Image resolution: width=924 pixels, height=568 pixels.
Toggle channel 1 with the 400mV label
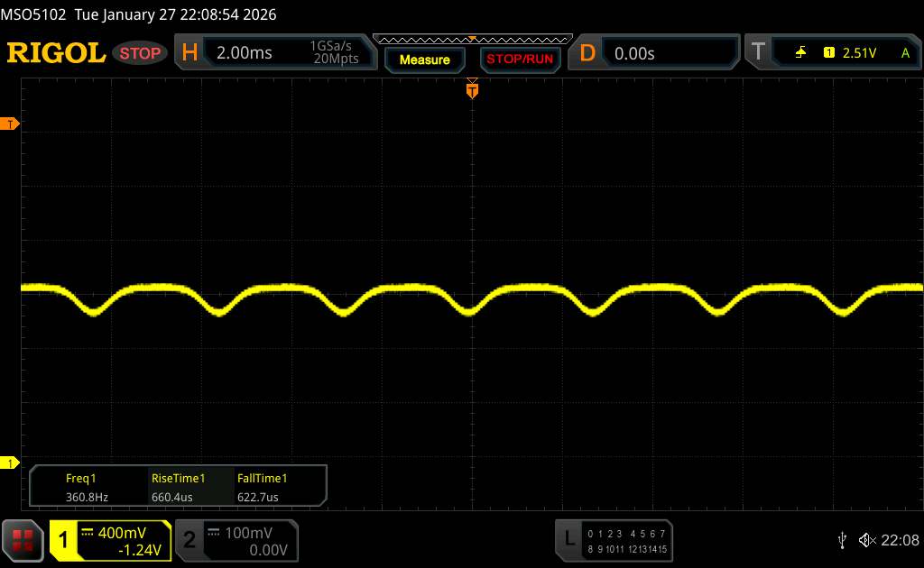tap(110, 539)
